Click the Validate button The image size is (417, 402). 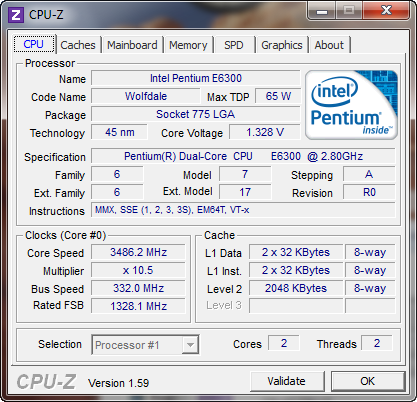(286, 381)
